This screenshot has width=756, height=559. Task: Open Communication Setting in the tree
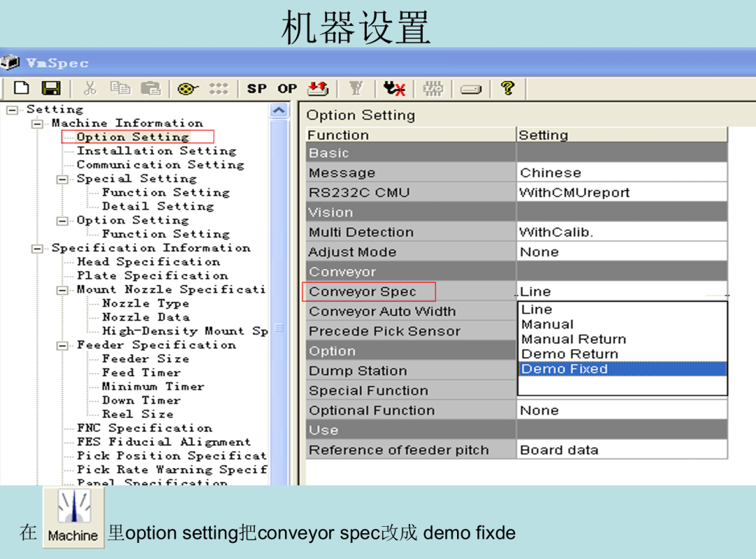coord(160,165)
